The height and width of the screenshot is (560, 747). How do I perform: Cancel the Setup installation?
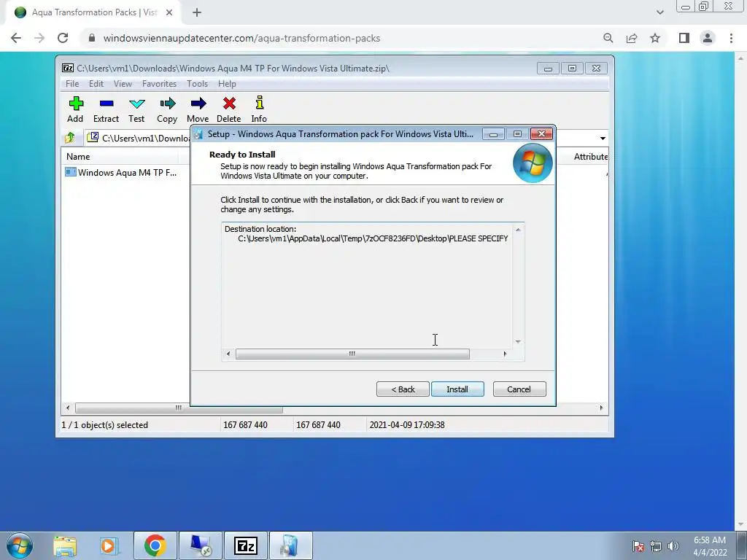pos(519,389)
